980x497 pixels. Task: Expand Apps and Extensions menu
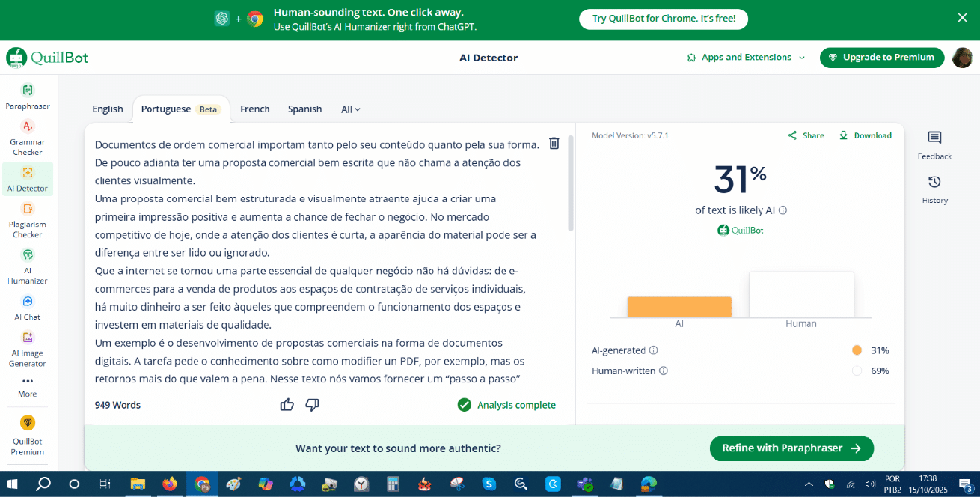coord(746,58)
